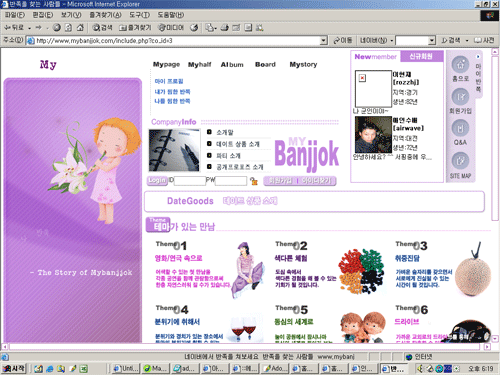Click the ID input field

pyautogui.click(x=190, y=181)
